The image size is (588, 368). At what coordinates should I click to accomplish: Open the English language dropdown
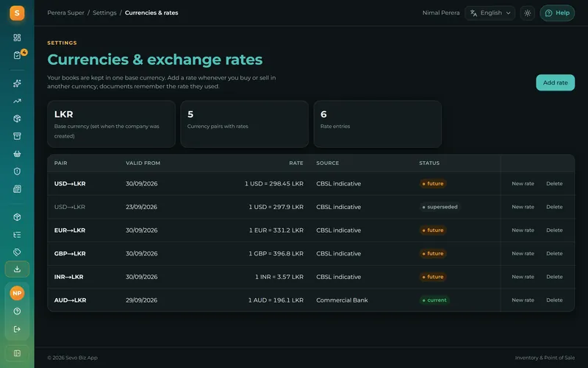tap(490, 13)
